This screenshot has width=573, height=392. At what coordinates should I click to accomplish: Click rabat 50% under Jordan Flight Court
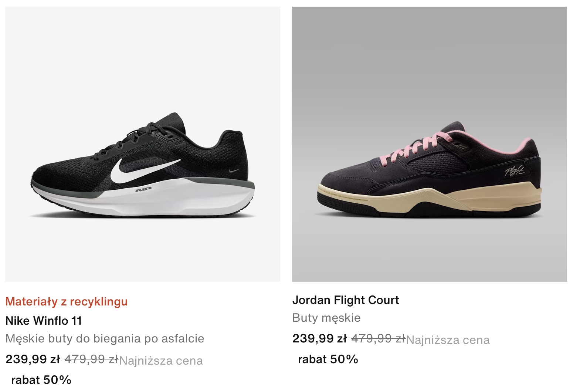tap(328, 359)
